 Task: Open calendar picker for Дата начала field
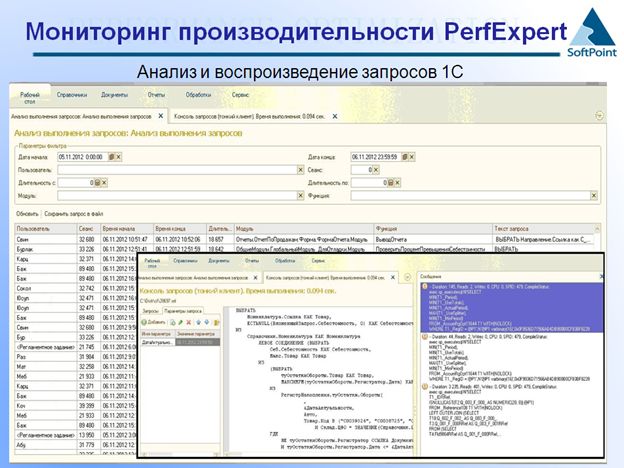point(112,157)
